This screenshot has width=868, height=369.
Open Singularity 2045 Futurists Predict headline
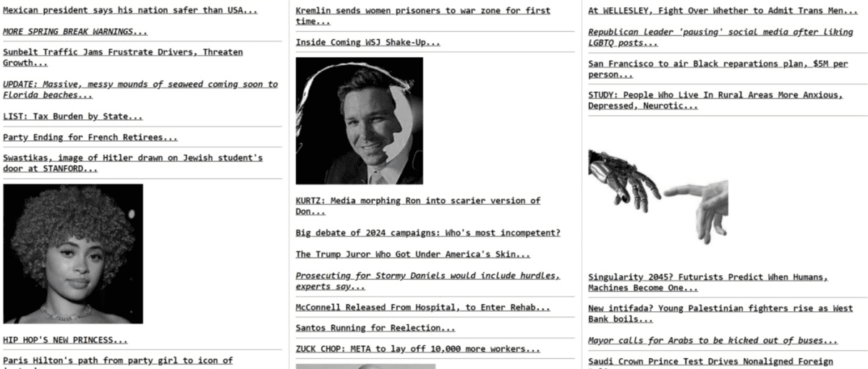click(x=709, y=283)
